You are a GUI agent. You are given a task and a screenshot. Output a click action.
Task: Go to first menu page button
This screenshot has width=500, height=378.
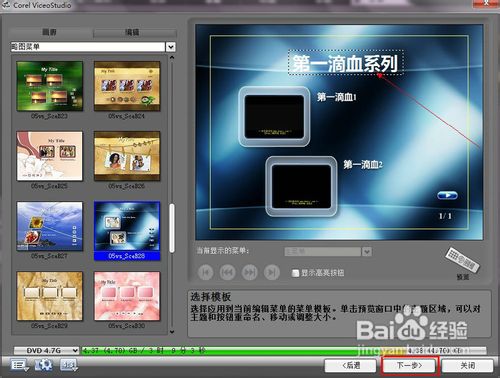[206, 272]
